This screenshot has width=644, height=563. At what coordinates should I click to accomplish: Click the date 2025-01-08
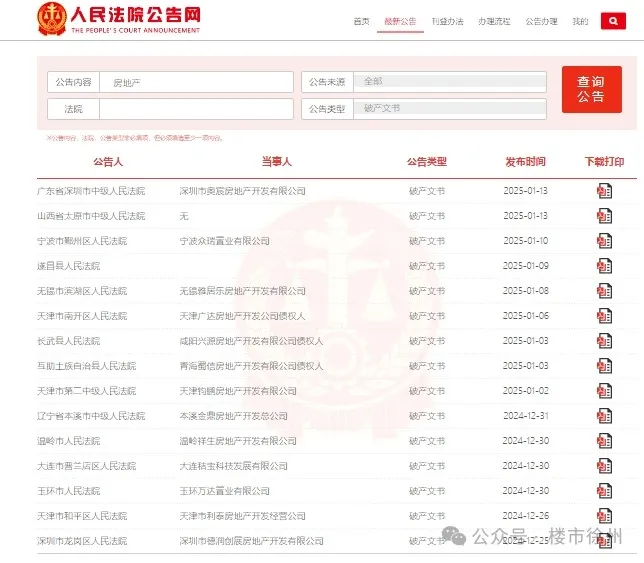[x=526, y=291]
